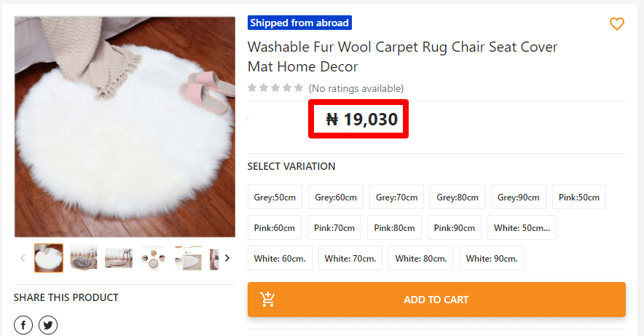Click the previous thumbnails arrow
Screen dimensions: 644x336
[x=23, y=258]
